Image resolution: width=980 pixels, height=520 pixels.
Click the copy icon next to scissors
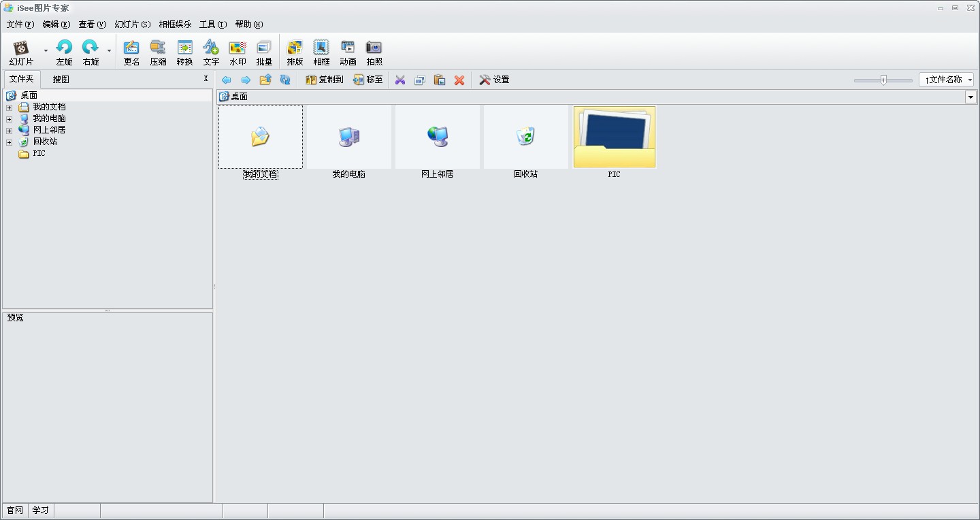click(x=420, y=80)
